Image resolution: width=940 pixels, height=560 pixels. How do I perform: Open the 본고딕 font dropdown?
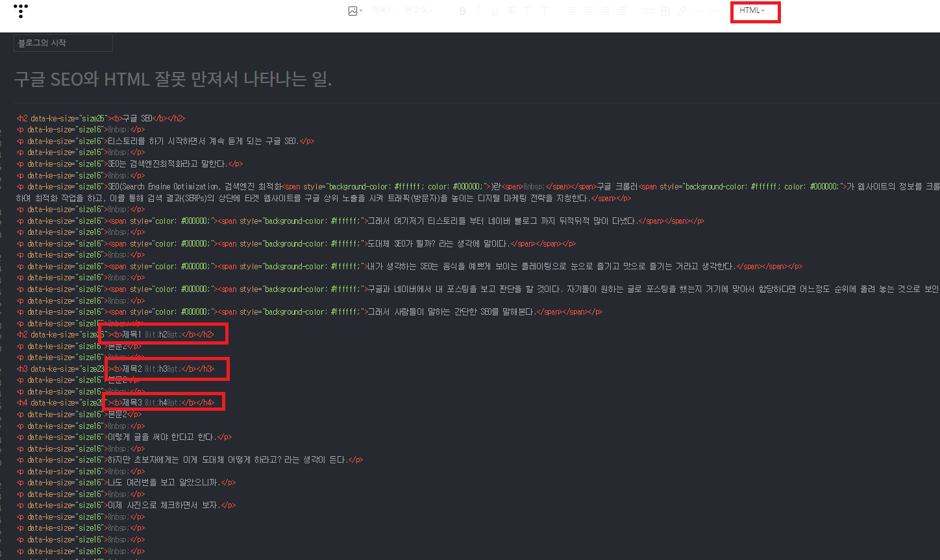click(x=418, y=10)
